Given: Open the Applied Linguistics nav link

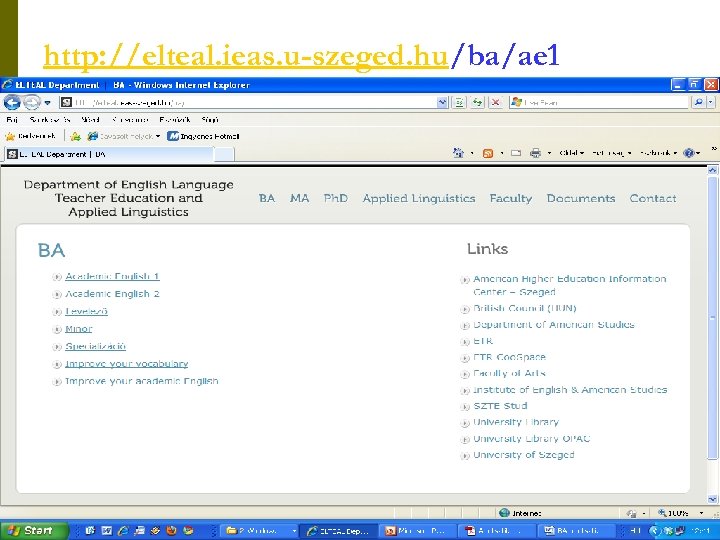Looking at the screenshot, I should pos(419,198).
